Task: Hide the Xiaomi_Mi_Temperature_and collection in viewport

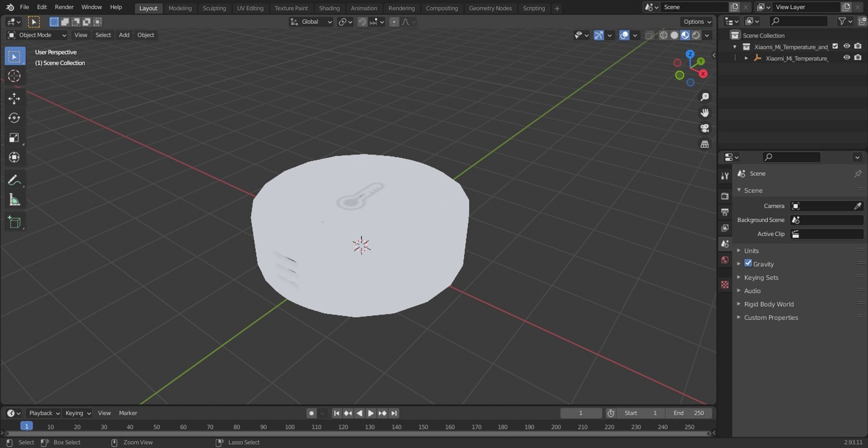Action: point(847,46)
